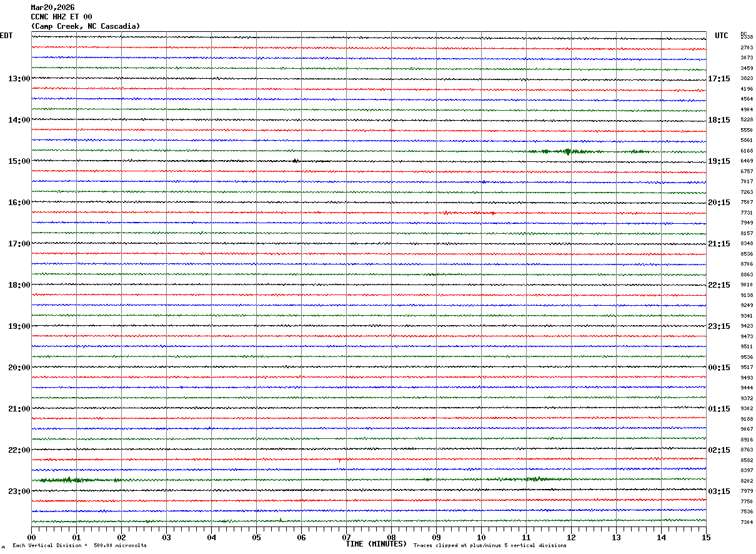Click the 19:15 UTC time label

[x=719, y=161]
